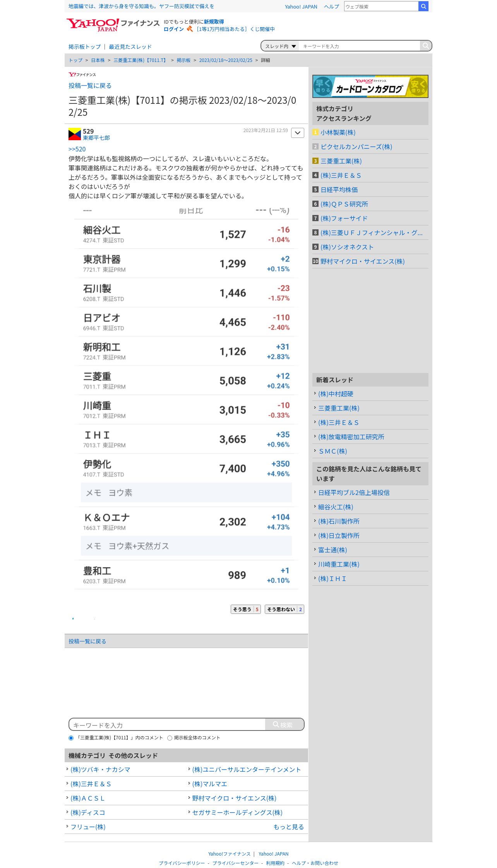Click the ウェブ検索 input field
Viewport: 497px width, 868px height.
[381, 6]
